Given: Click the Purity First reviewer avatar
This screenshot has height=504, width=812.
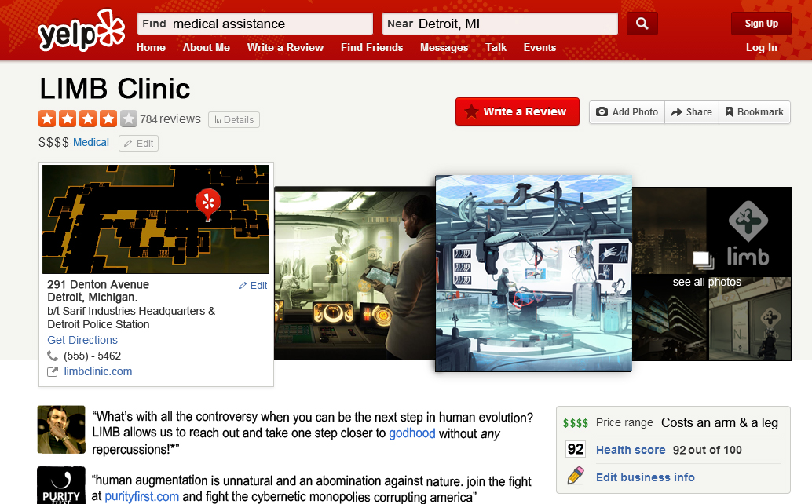Looking at the screenshot, I should [61, 485].
